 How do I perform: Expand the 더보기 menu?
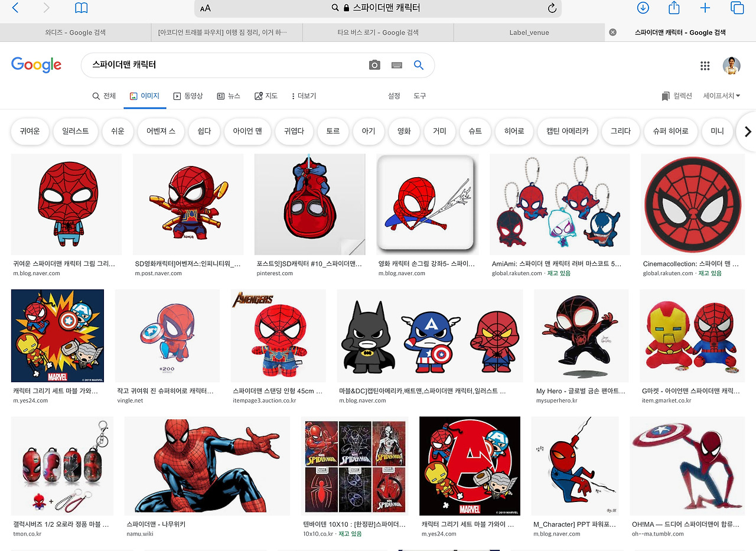tap(304, 96)
